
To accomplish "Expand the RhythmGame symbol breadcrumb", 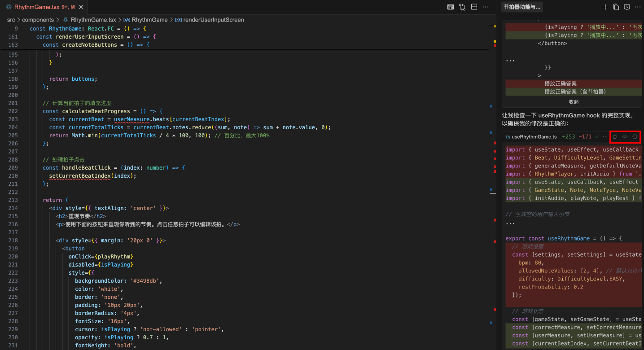I will (x=149, y=20).
